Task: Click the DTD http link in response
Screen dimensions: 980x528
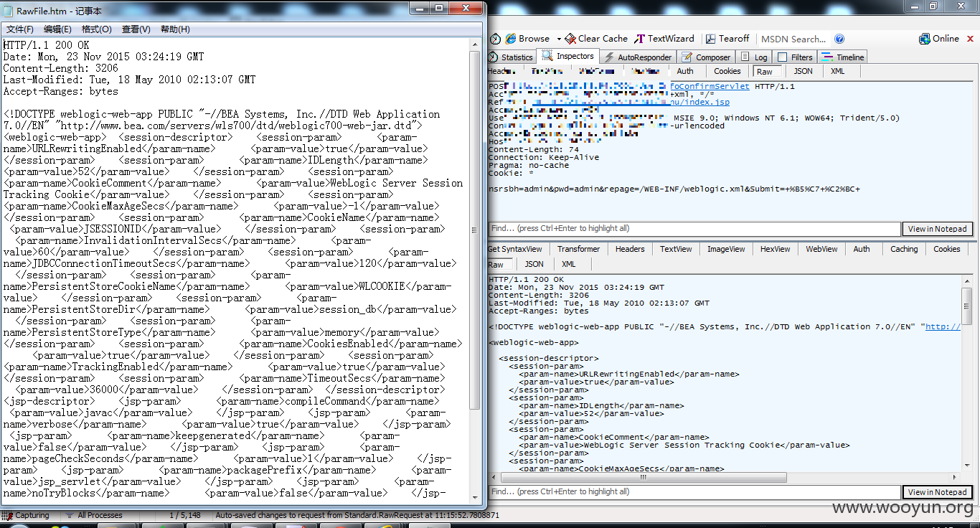Action: click(x=943, y=326)
